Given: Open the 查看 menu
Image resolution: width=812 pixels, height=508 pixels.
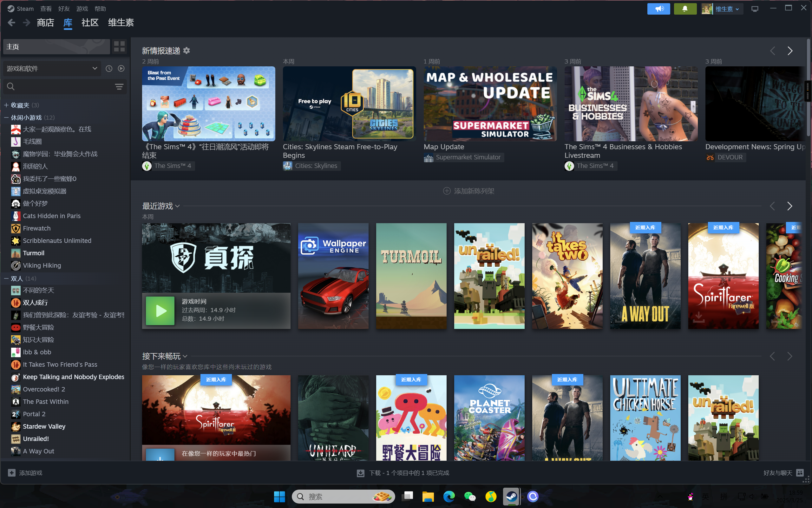Looking at the screenshot, I should 46,9.
